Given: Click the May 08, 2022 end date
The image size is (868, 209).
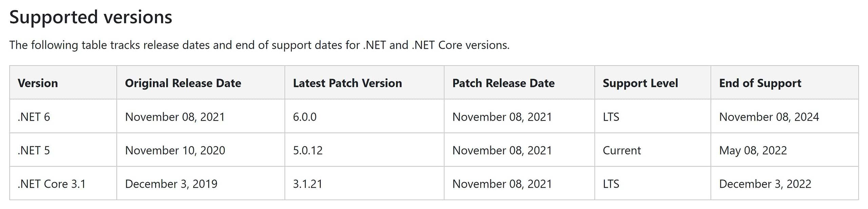Looking at the screenshot, I should [x=753, y=150].
